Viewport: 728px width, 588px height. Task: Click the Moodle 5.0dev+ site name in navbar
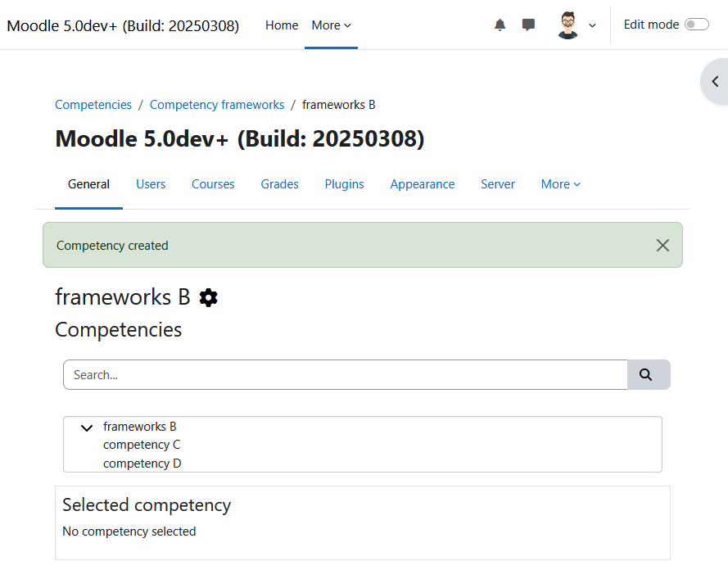pos(123,25)
